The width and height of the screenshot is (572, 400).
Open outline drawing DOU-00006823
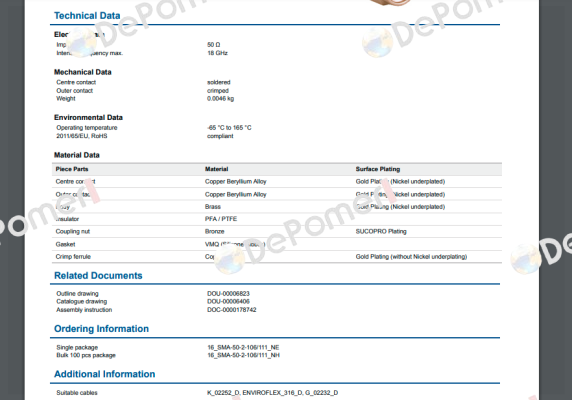[x=228, y=294]
